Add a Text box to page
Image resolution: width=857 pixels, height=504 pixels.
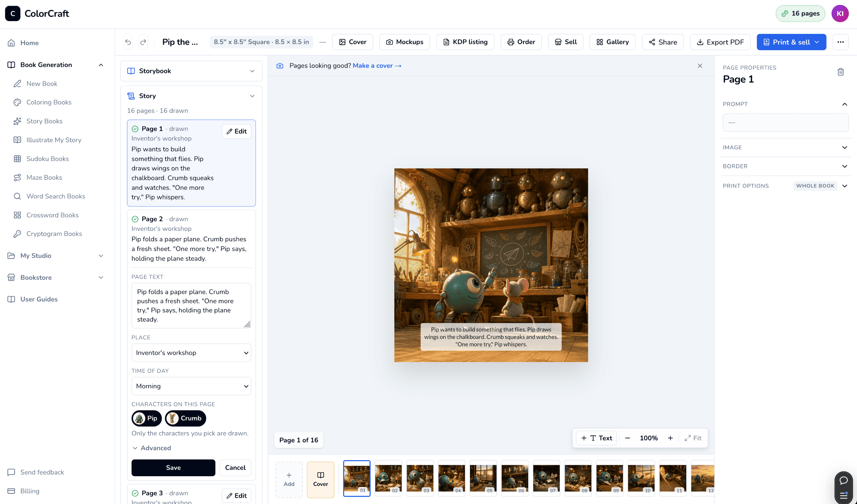point(597,438)
